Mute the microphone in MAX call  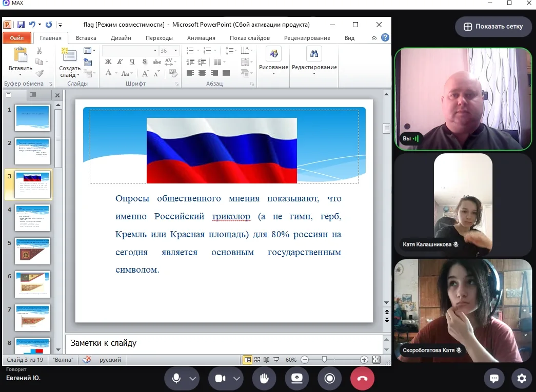176,378
